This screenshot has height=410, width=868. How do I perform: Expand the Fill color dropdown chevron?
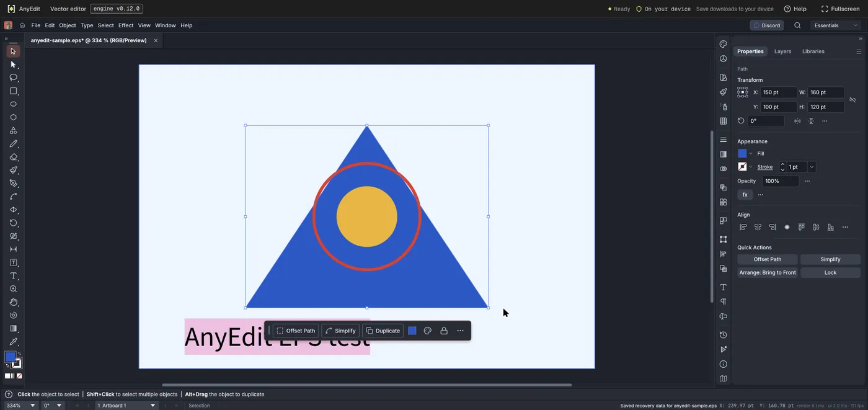click(751, 153)
